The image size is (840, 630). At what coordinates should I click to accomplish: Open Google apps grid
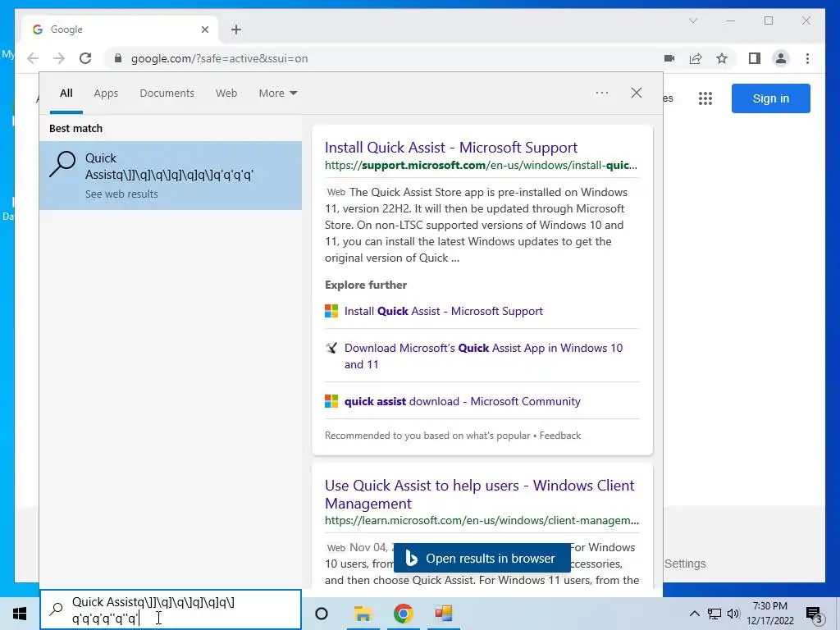(705, 98)
